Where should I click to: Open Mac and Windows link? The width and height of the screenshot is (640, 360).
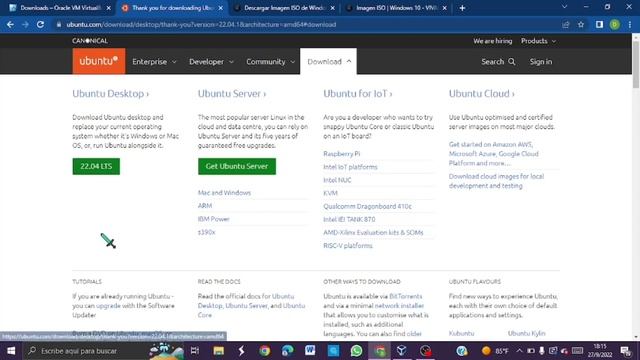(x=224, y=193)
